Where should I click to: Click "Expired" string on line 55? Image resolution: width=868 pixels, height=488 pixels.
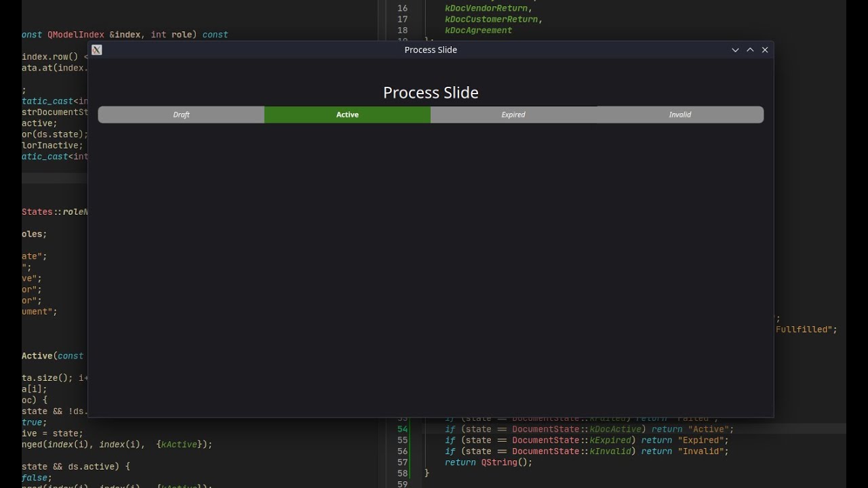701,440
